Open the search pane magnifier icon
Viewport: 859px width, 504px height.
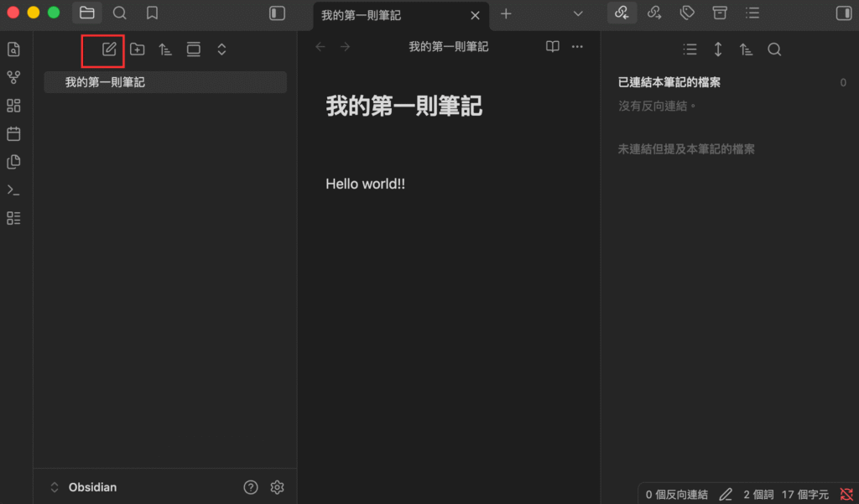(119, 13)
